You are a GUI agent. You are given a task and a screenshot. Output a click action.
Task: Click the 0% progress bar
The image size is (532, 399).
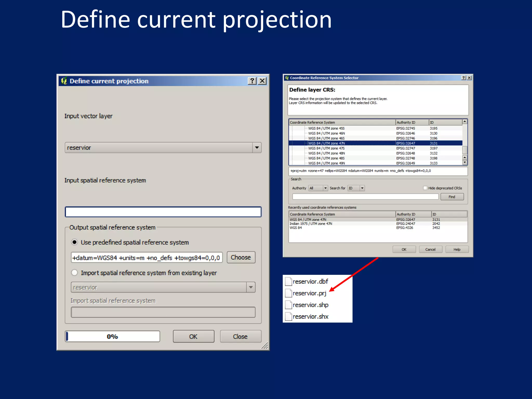point(112,336)
